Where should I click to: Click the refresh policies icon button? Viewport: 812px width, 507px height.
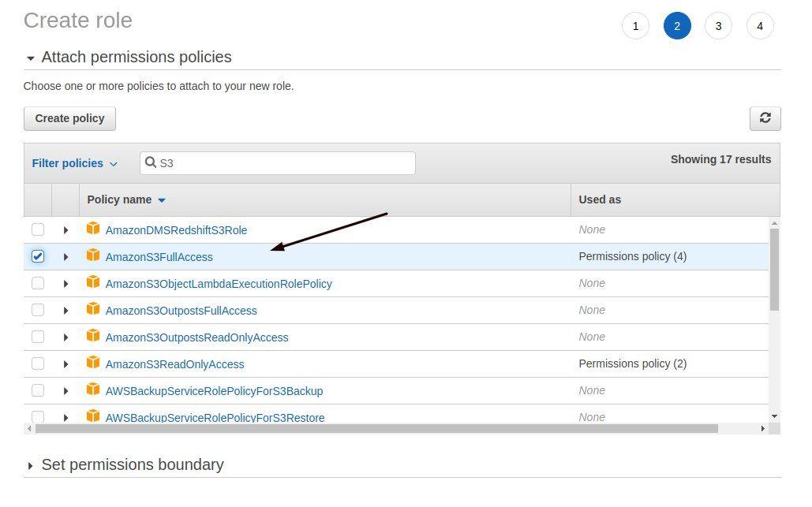click(x=765, y=118)
